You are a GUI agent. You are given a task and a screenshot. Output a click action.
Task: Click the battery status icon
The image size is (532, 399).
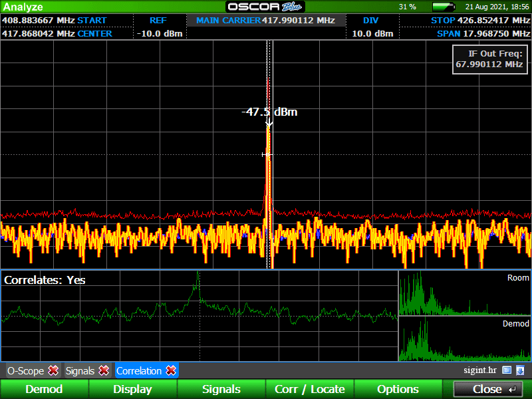pos(444,7)
